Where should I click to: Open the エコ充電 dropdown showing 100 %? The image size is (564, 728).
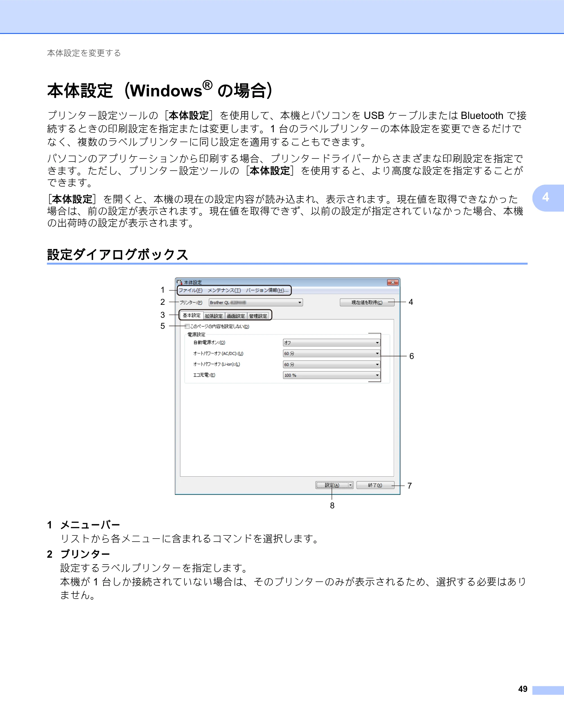pos(332,375)
